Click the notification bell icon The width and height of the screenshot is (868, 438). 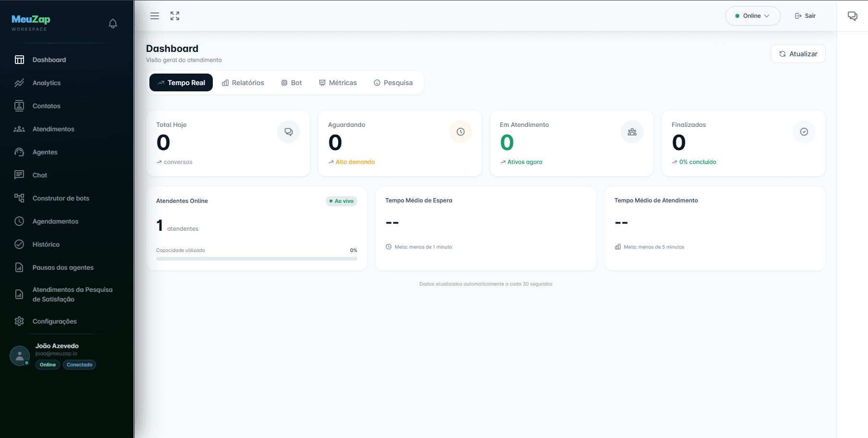(x=113, y=23)
